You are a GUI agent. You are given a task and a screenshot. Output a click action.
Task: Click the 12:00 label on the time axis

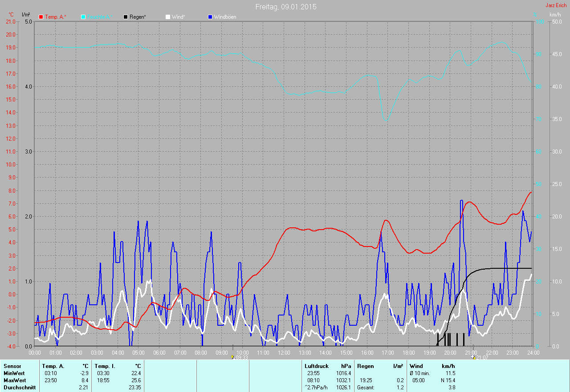(284, 352)
